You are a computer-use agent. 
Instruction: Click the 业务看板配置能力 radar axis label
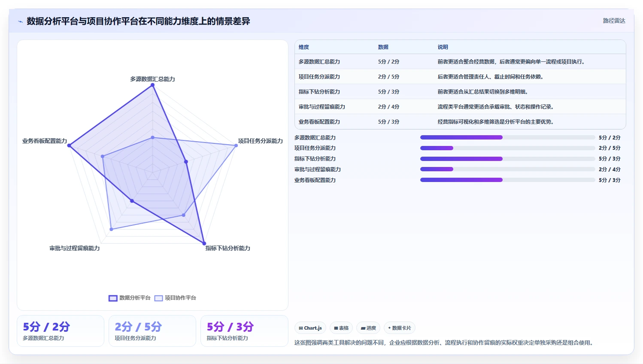[45, 141]
